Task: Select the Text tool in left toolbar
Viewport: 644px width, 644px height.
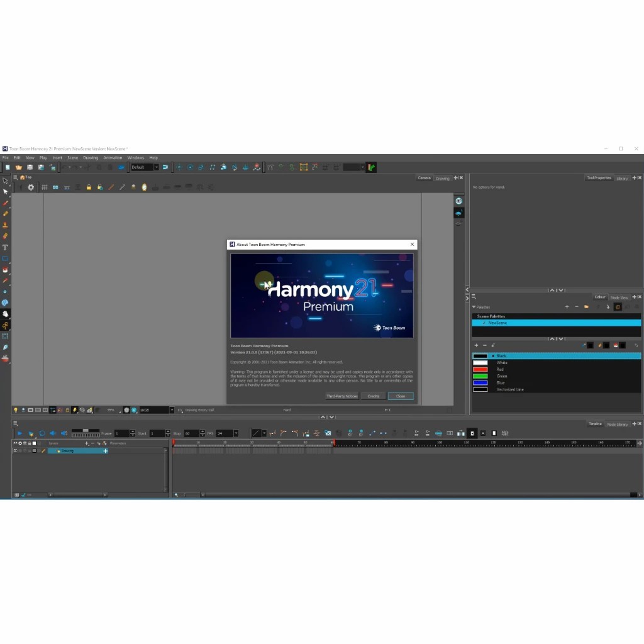Action: [5, 248]
